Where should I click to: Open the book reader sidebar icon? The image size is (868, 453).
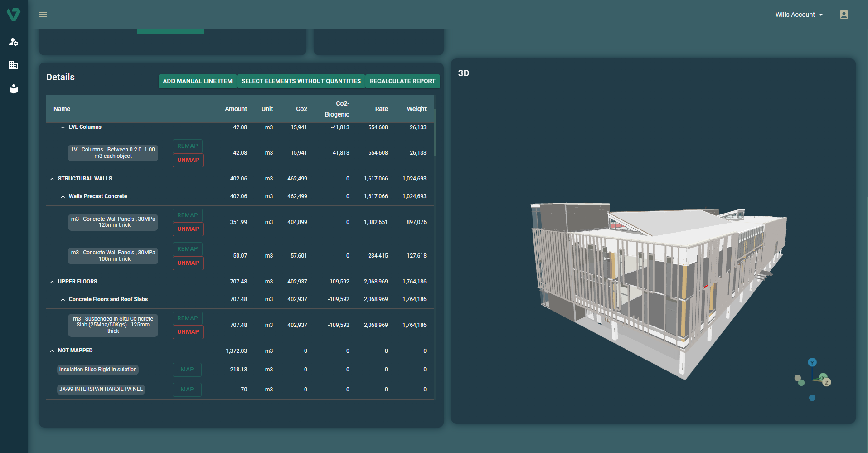pyautogui.click(x=14, y=89)
